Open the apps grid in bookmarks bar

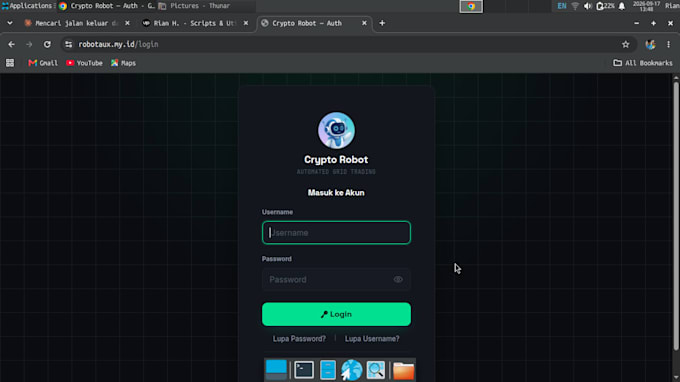(x=10, y=63)
